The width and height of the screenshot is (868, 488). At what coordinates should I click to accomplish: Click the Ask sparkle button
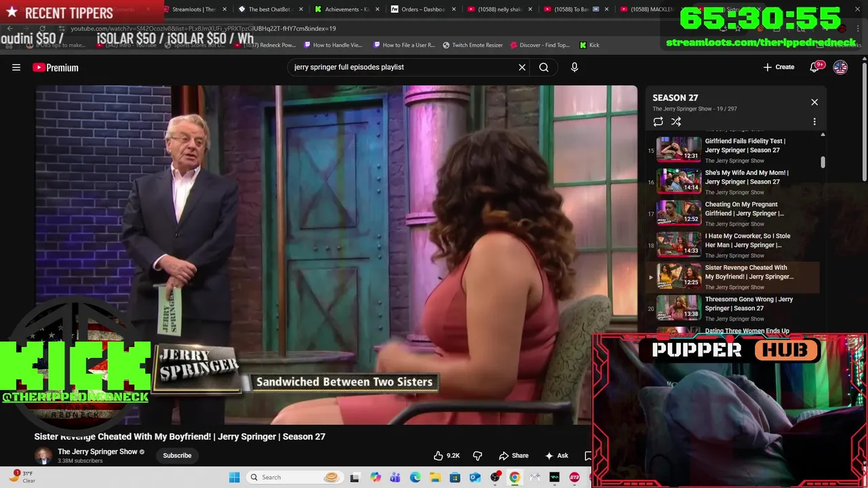(557, 455)
